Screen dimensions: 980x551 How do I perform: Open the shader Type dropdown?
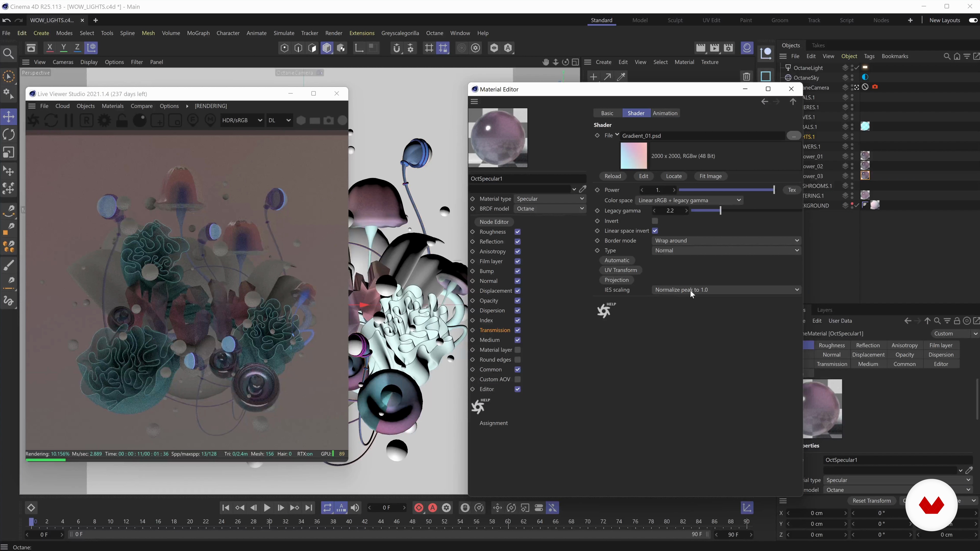727,251
